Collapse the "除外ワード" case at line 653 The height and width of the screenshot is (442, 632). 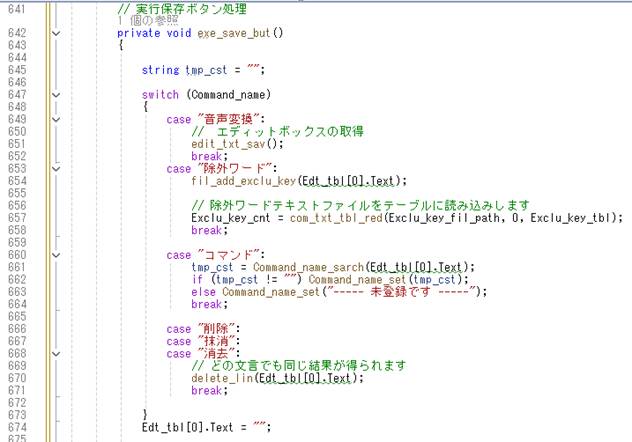click(55, 168)
